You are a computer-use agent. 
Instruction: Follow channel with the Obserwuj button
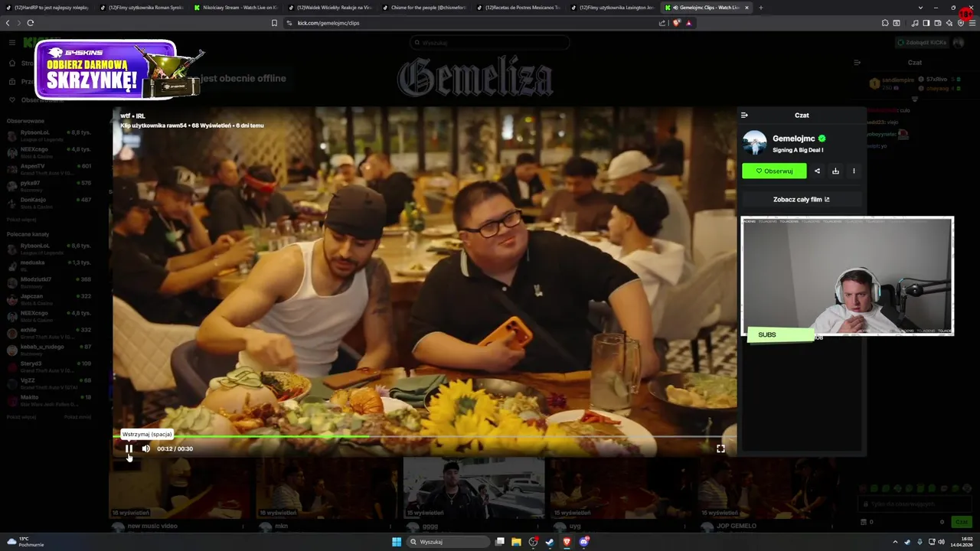point(774,171)
